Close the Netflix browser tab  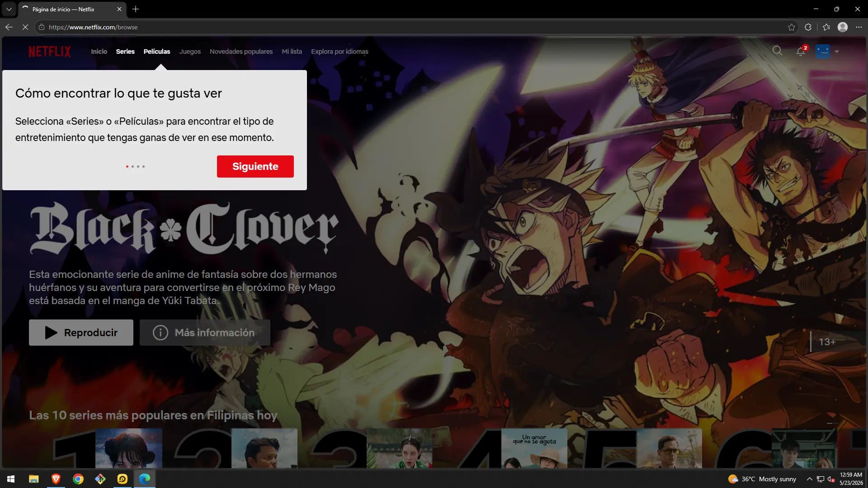coord(119,9)
